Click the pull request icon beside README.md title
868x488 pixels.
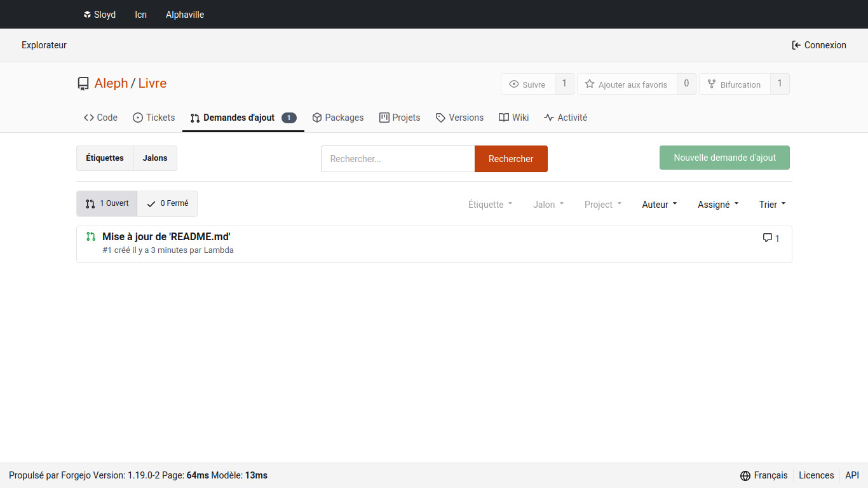click(x=91, y=236)
